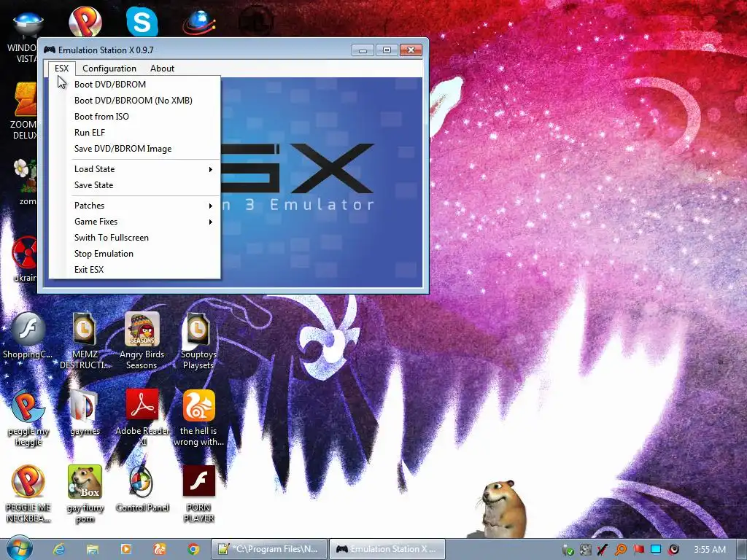This screenshot has width=747, height=560.
Task: Click the orange magnifier tray icon
Action: pos(620,550)
